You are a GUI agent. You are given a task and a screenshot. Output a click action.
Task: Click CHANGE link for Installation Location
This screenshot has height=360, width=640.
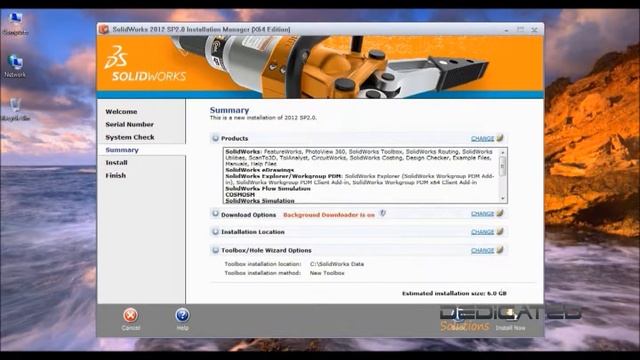pyautogui.click(x=482, y=232)
